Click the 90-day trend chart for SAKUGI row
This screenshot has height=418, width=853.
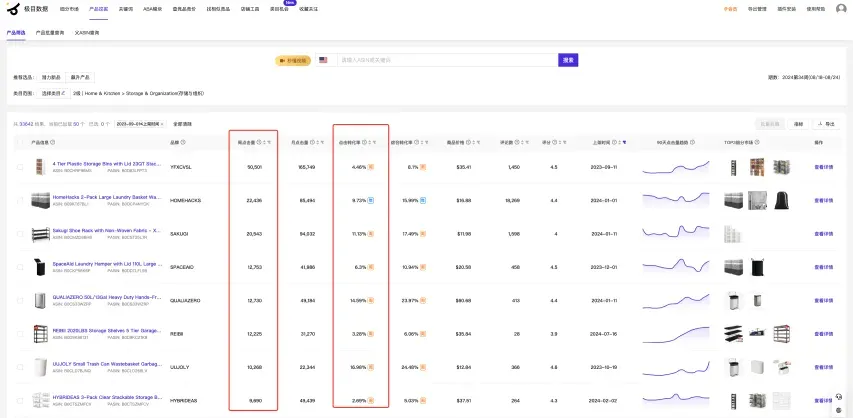[676, 232]
